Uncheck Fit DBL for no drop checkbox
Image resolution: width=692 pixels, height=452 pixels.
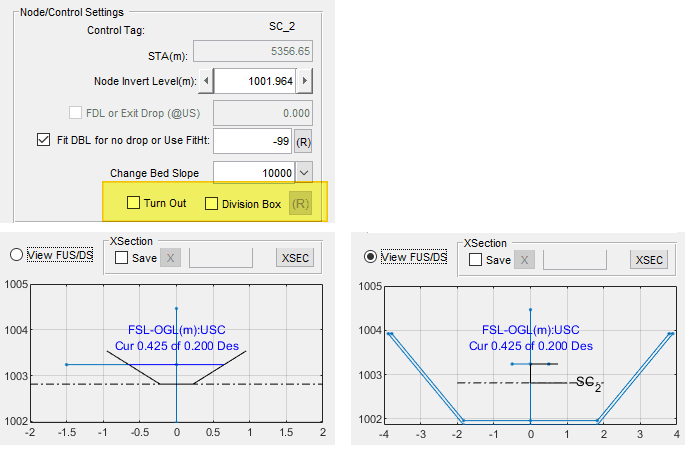[42, 141]
